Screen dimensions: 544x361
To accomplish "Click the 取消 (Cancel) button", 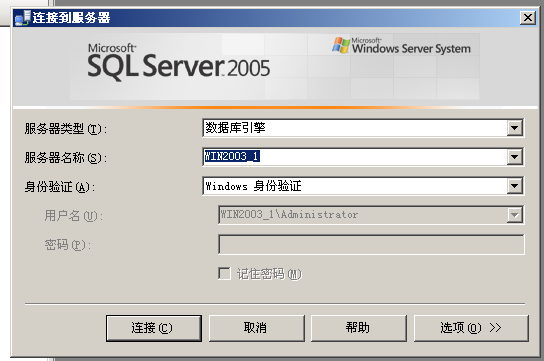I will [x=256, y=328].
